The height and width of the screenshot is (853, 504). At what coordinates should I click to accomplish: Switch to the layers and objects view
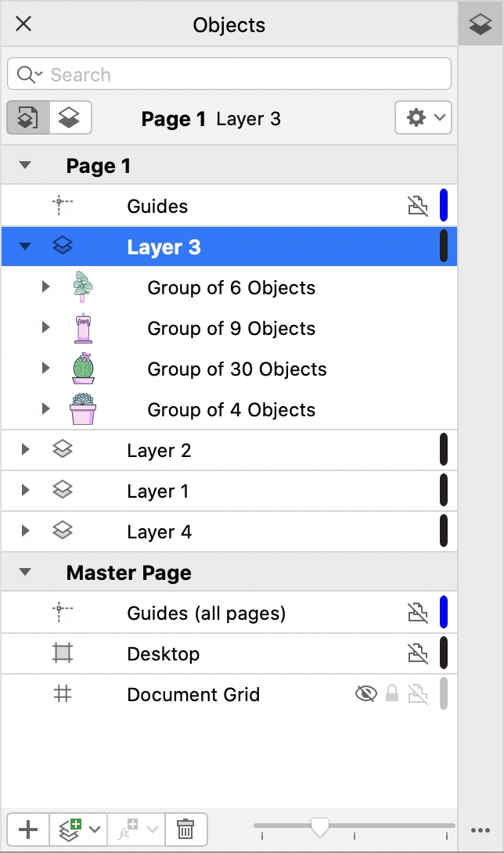[71, 118]
